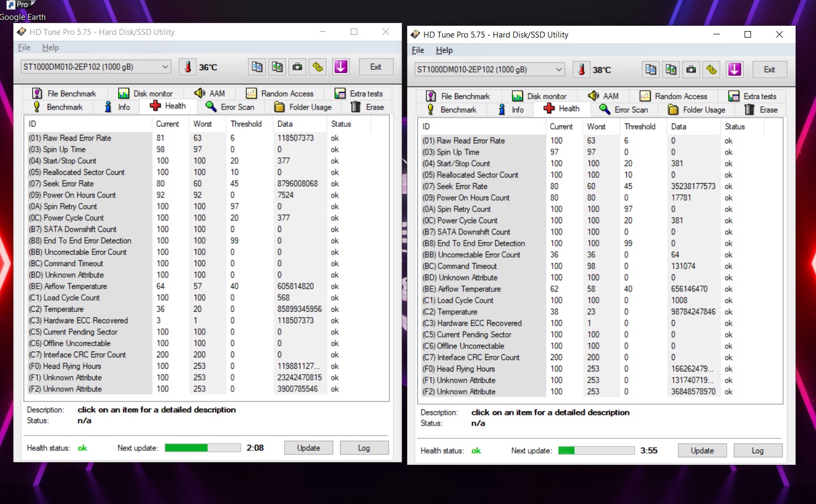Click camera screenshot icon in left window
This screenshot has width=816, height=504.
pyautogui.click(x=297, y=67)
